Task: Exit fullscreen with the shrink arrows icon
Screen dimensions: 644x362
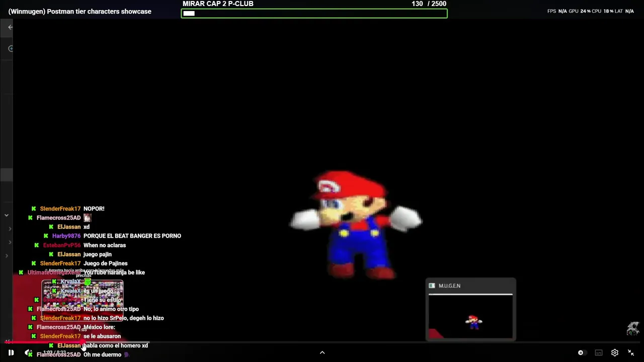Action: tap(631, 353)
